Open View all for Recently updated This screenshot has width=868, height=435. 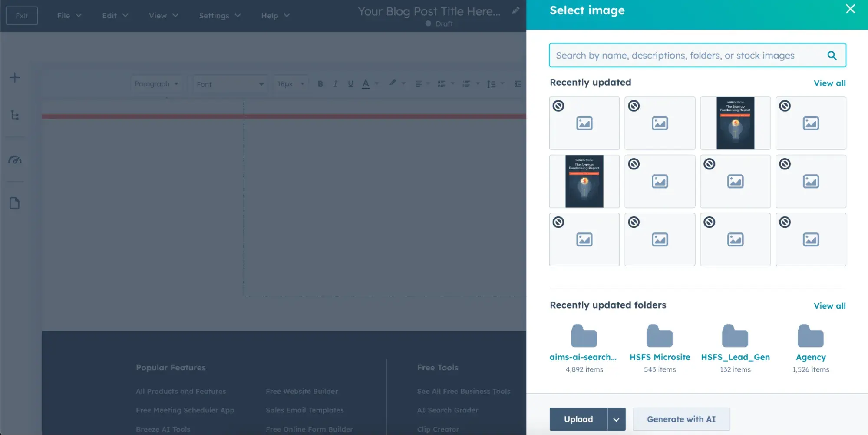[829, 83]
